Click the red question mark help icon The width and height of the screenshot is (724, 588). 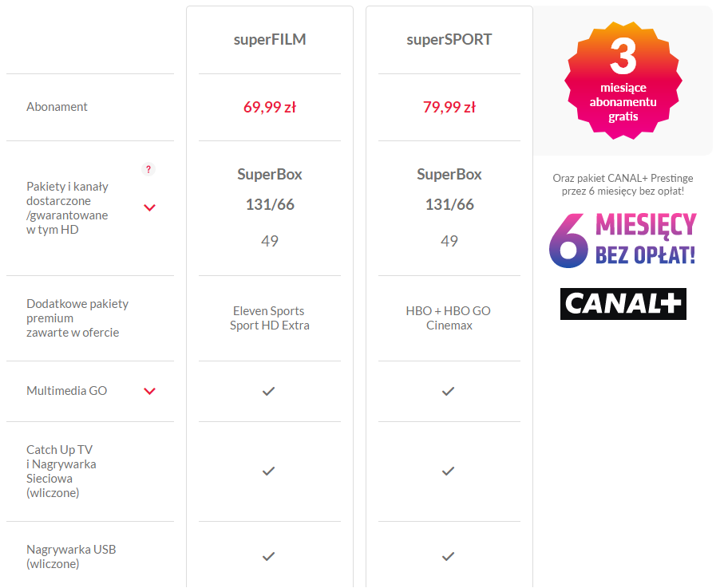[x=148, y=169]
